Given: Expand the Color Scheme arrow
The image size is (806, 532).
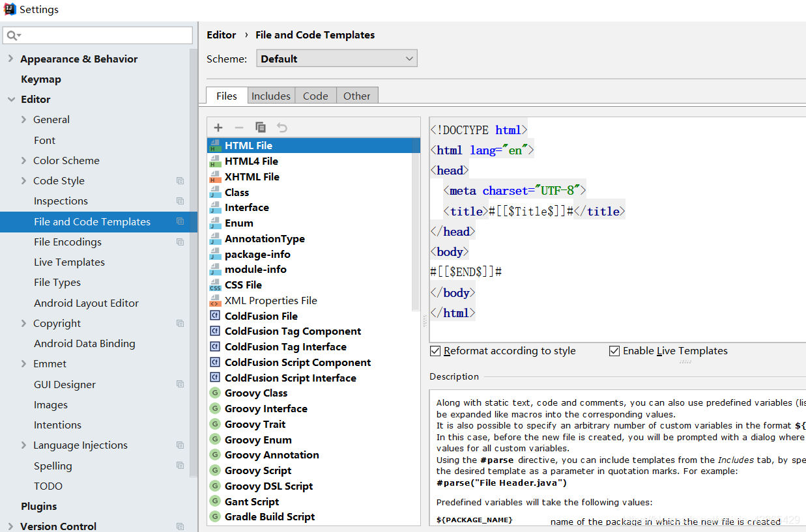Looking at the screenshot, I should [x=24, y=161].
